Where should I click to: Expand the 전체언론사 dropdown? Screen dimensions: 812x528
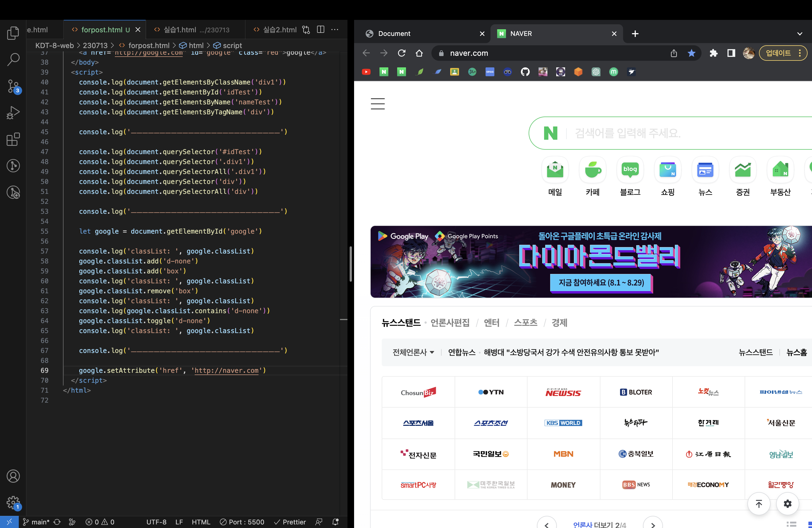[413, 352]
